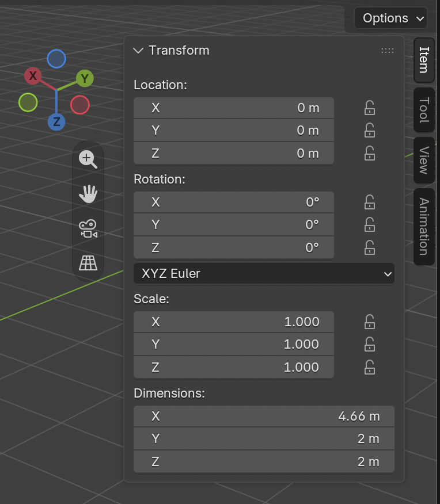
Task: Toggle the camera view icon
Action: (88, 228)
